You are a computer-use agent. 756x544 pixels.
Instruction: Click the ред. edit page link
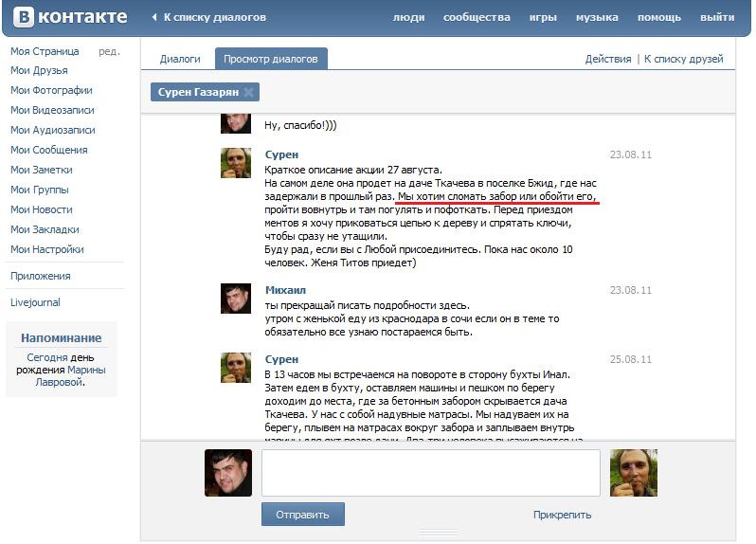click(109, 51)
